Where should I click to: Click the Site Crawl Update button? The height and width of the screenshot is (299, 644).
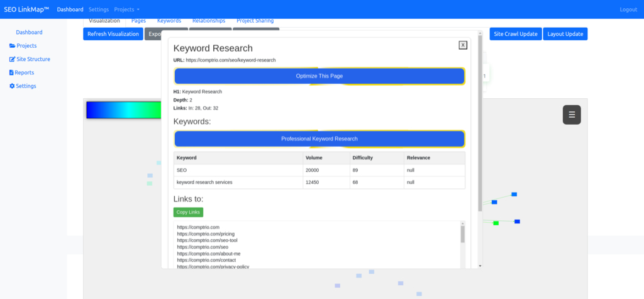coord(516,34)
